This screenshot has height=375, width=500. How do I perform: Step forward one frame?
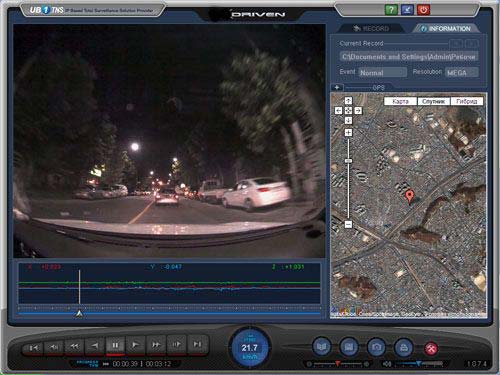tap(177, 344)
